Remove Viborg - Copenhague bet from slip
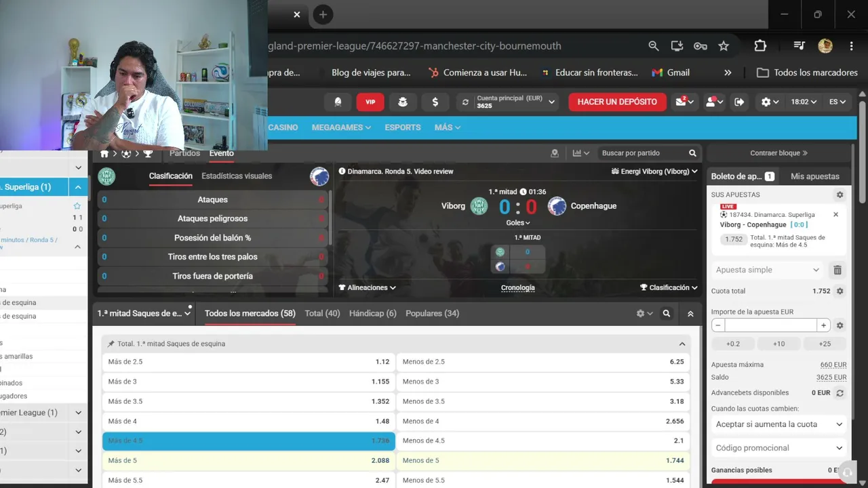868x488 pixels. coord(835,215)
